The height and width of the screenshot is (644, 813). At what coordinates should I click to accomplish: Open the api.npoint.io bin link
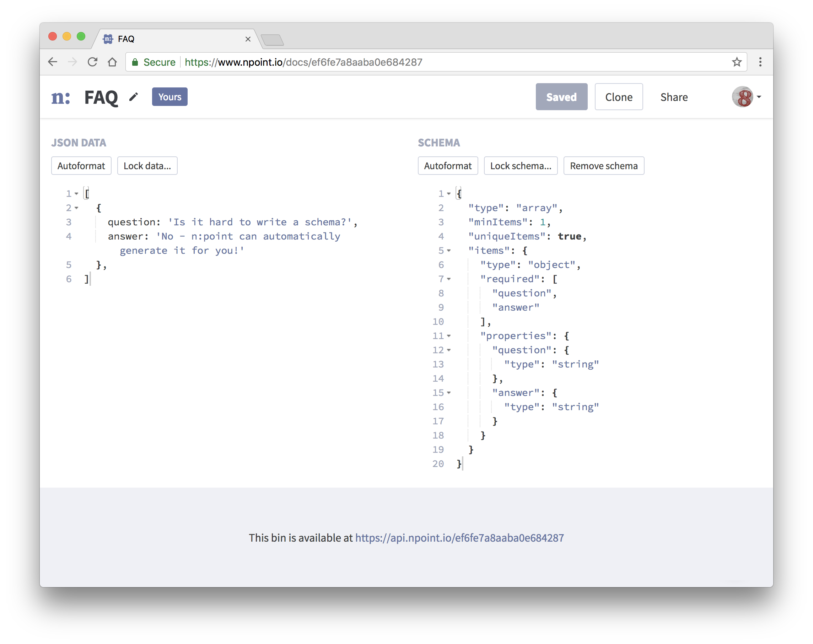pos(459,538)
